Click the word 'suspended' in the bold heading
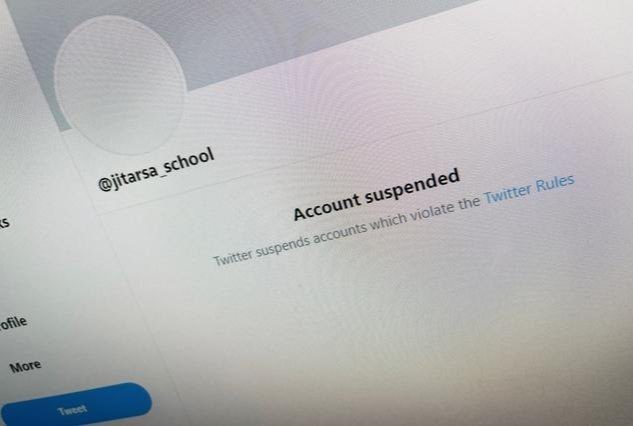633x426 pixels. pyautogui.click(x=413, y=186)
